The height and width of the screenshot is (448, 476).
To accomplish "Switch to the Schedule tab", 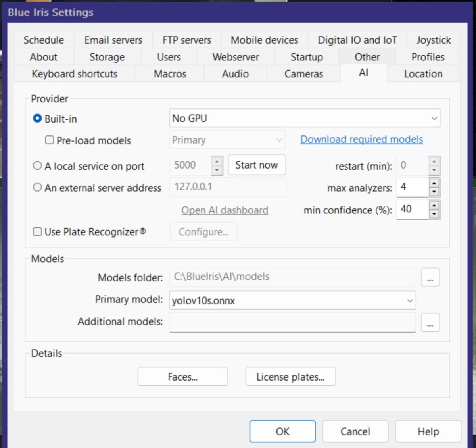I will [44, 40].
